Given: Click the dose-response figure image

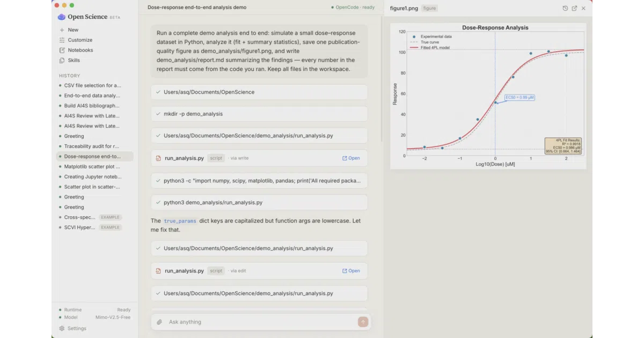Looking at the screenshot, I should (488, 96).
